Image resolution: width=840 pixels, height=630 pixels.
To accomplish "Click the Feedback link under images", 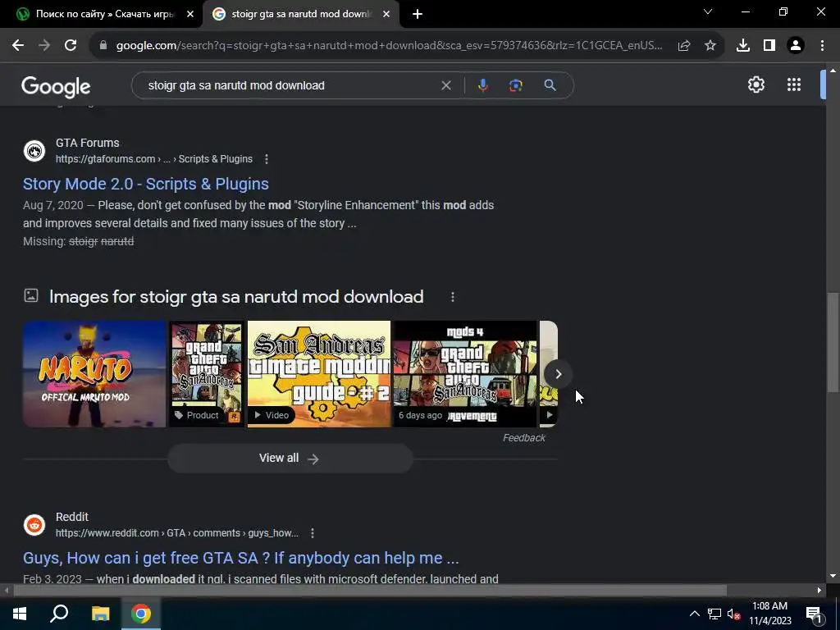I will pyautogui.click(x=524, y=438).
